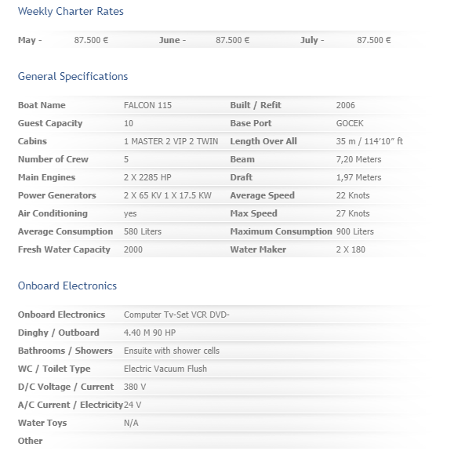Select the '1,97 Meters' draft value
This screenshot has width=476, height=451.
[358, 177]
